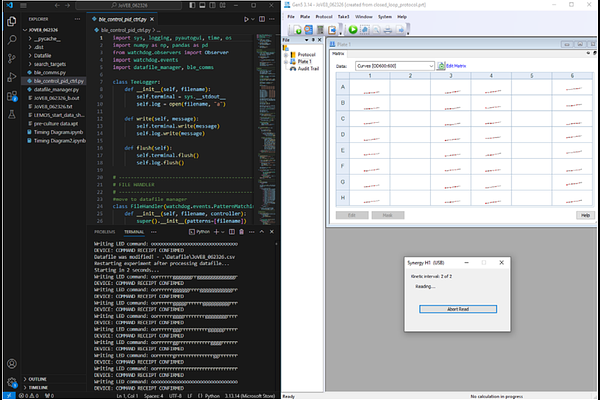Toggle the bottom panel layout icon
The width and height of the screenshot is (600, 400).
[x=202, y=5]
